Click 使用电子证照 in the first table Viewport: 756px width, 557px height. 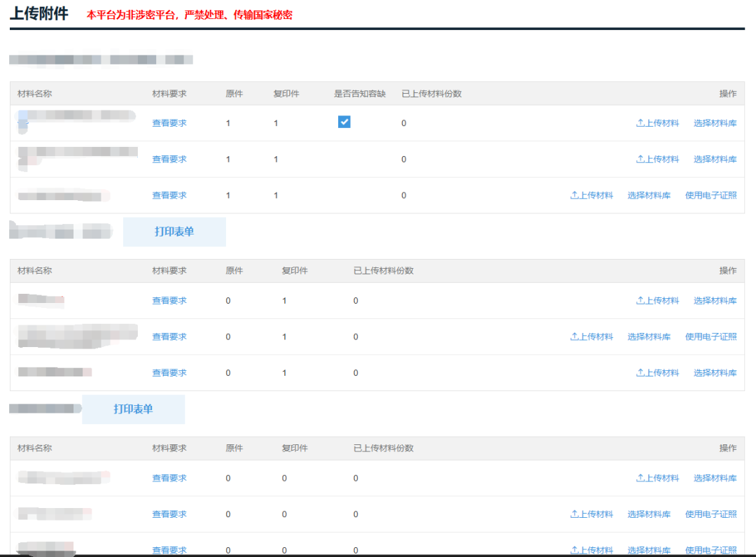coord(710,195)
